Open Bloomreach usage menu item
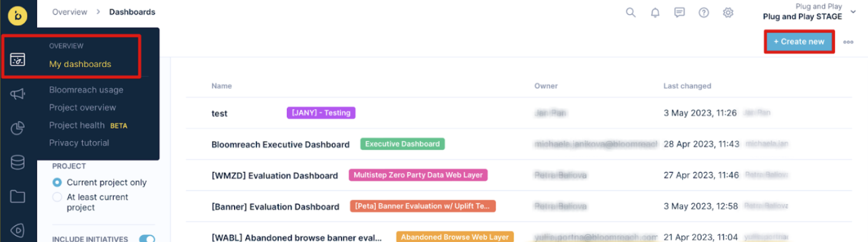This screenshot has width=868, height=242. tap(86, 90)
